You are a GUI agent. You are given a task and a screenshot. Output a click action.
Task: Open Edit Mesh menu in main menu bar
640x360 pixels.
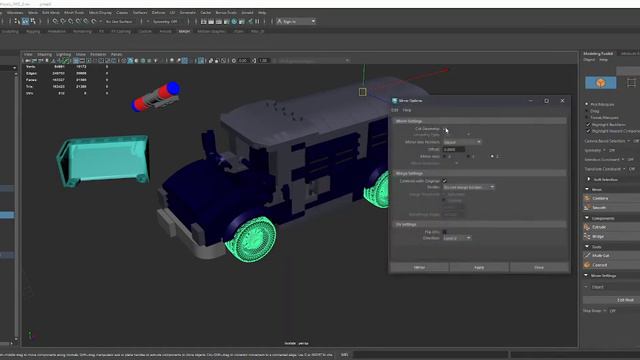pyautogui.click(x=51, y=13)
